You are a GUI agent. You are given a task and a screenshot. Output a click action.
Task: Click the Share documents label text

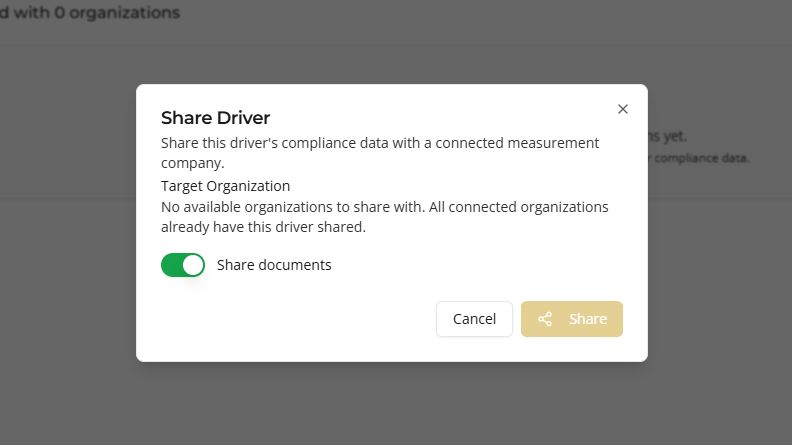(274, 265)
